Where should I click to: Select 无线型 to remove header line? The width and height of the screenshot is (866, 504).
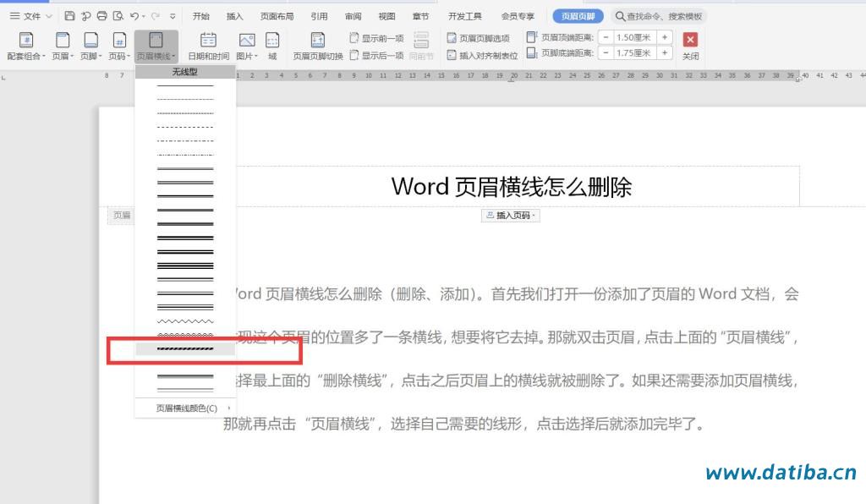185,72
